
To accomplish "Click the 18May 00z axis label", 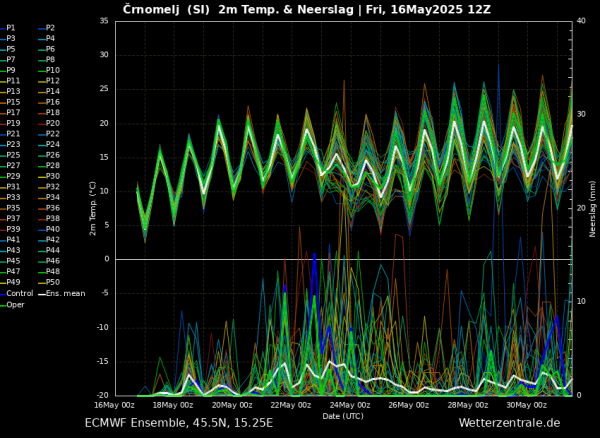I will 173,405.
